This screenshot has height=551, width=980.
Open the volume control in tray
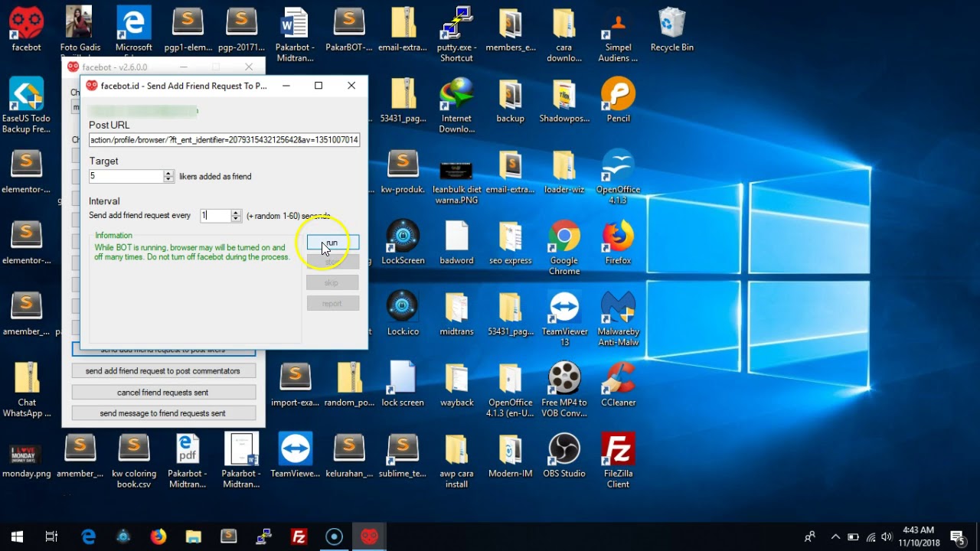(x=887, y=536)
